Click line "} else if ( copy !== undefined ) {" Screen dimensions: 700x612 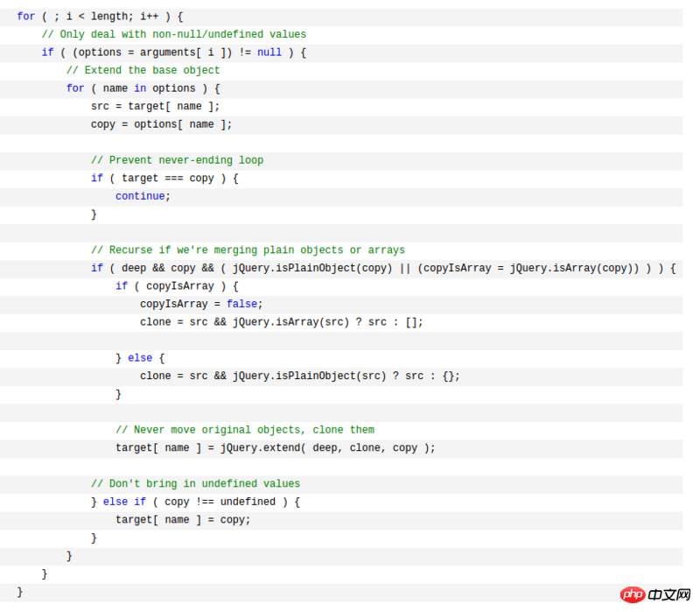point(195,502)
